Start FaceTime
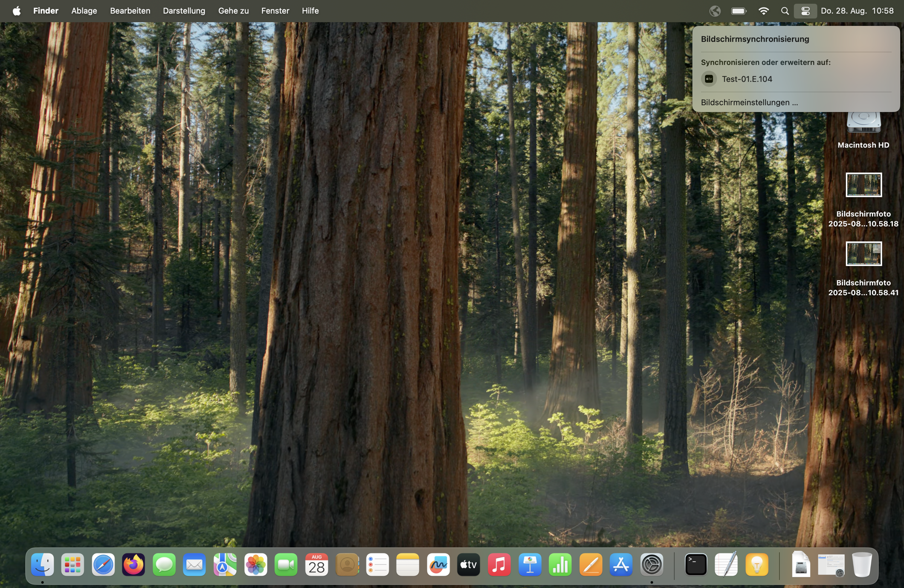 [286, 565]
